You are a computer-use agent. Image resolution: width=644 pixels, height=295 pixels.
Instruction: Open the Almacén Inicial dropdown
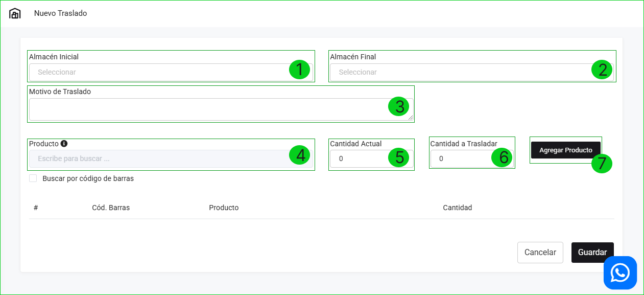(158, 72)
